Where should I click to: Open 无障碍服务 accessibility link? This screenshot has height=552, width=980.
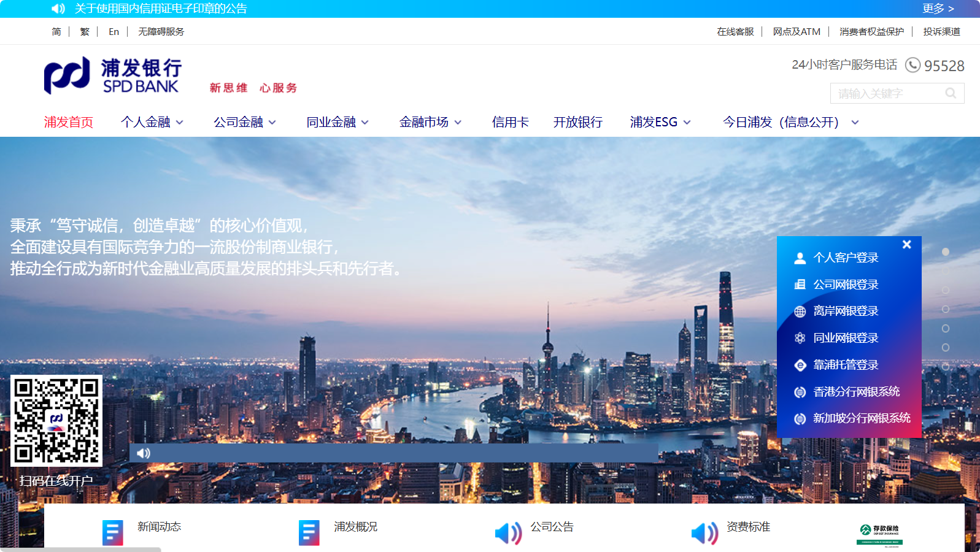pyautogui.click(x=161, y=31)
